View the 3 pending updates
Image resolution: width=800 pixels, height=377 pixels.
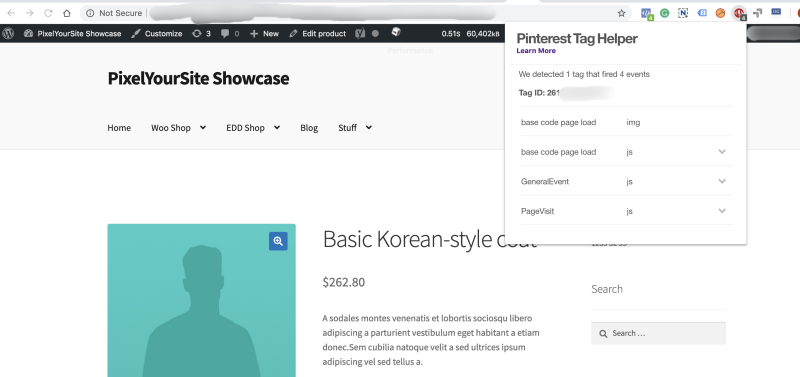[x=201, y=34]
